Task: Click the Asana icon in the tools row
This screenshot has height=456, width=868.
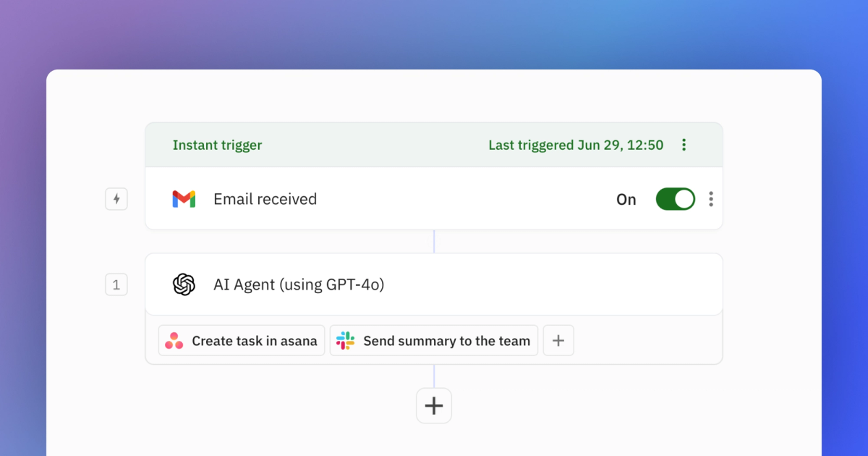Action: (176, 340)
